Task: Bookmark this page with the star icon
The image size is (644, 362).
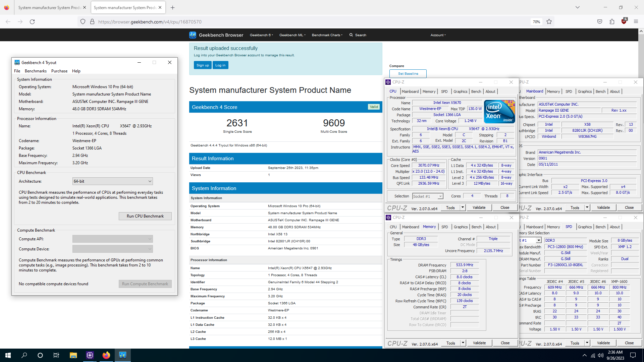Action: point(549,22)
